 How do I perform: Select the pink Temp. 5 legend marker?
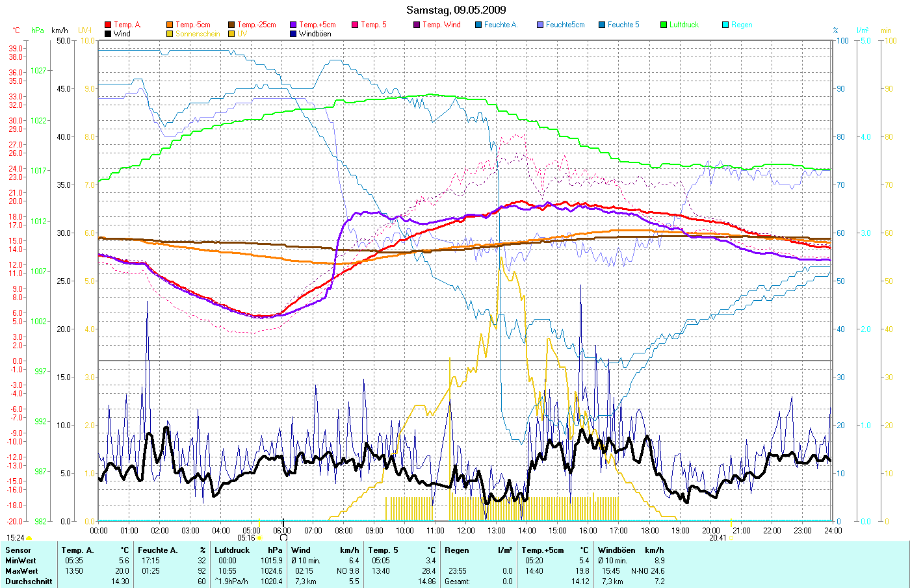pyautogui.click(x=355, y=25)
